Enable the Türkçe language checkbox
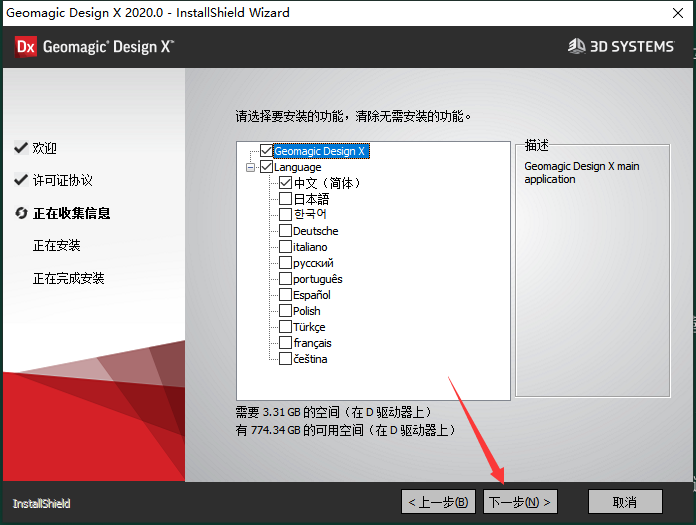This screenshot has width=696, height=525. (x=285, y=327)
